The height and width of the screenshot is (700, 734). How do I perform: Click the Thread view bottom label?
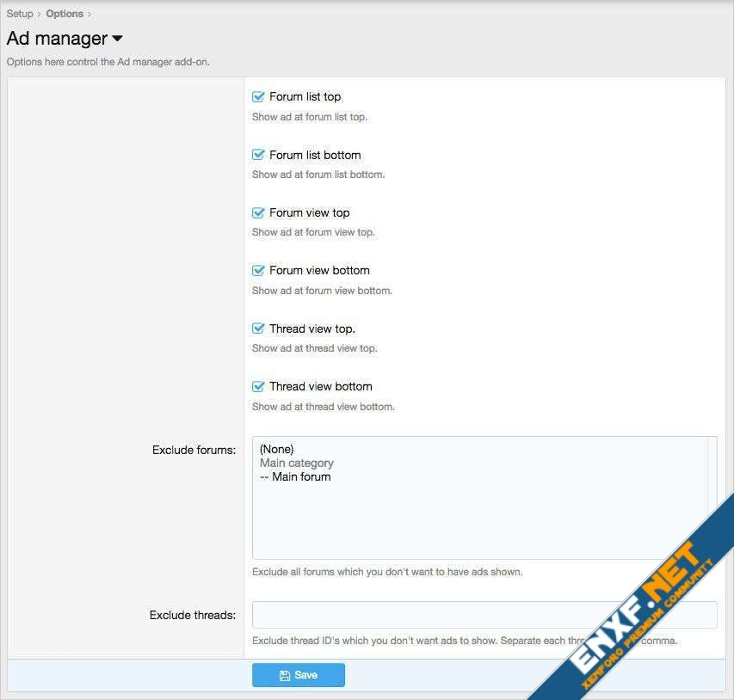[320, 386]
